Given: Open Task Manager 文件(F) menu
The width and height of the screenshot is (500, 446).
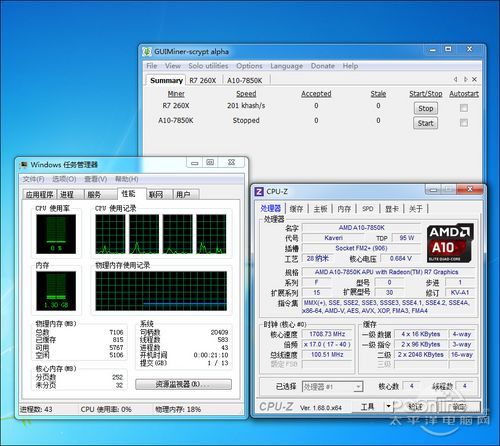Looking at the screenshot, I should point(33,179).
